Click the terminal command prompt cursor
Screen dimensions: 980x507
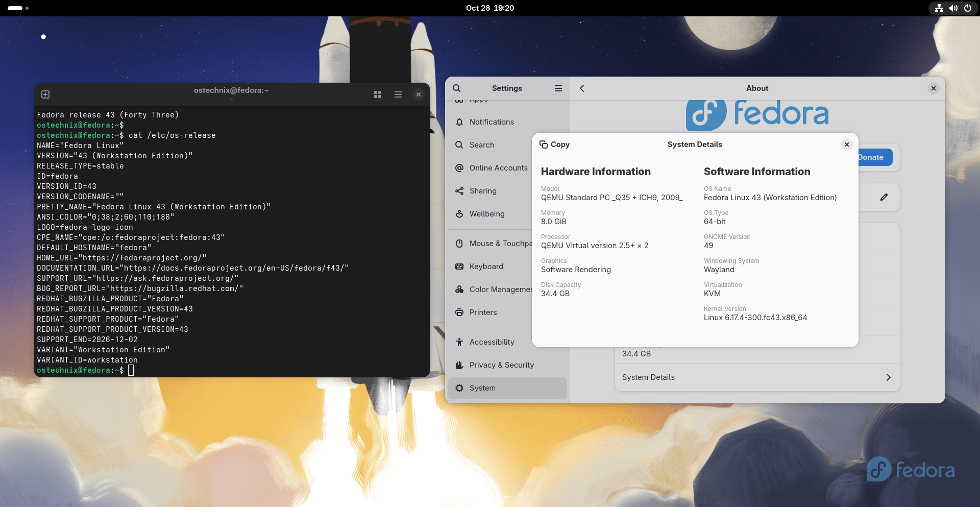tap(131, 370)
